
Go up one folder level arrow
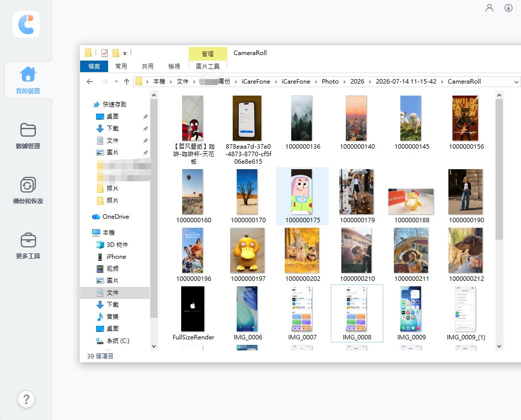(126, 82)
